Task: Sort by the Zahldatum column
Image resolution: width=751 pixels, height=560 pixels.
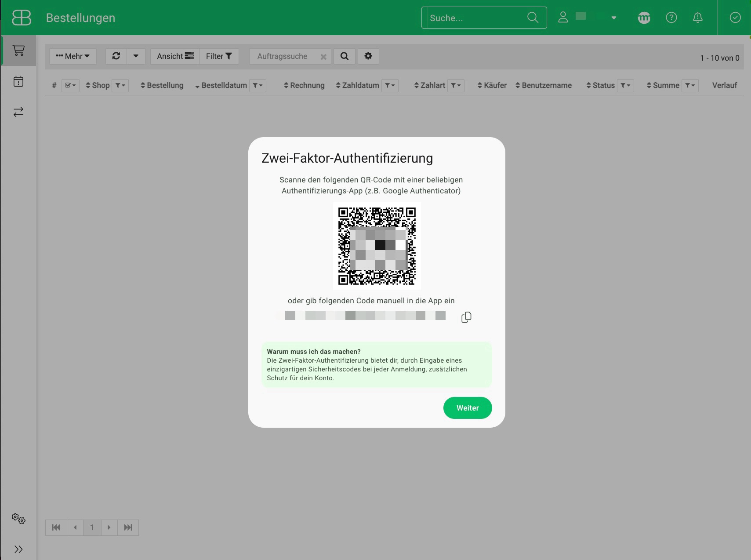Action: coord(357,85)
